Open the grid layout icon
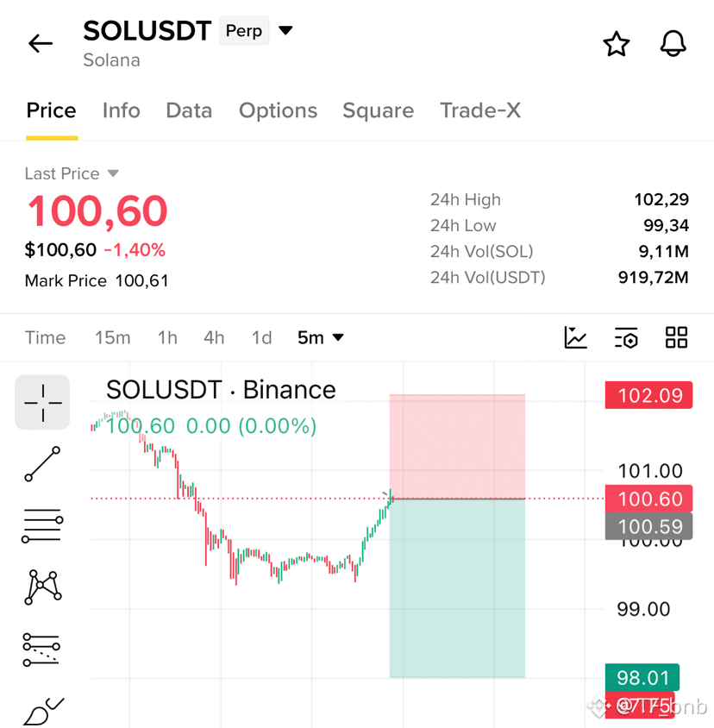Image resolution: width=714 pixels, height=728 pixels. [676, 337]
